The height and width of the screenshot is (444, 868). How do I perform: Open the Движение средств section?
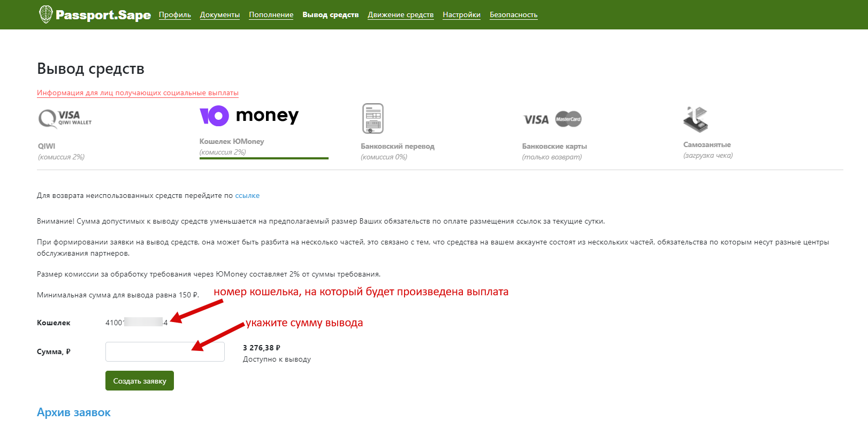401,14
